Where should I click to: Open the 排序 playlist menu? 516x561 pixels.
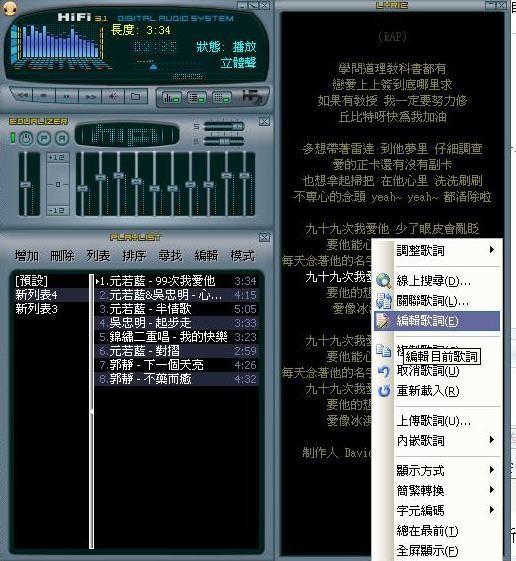coord(134,256)
